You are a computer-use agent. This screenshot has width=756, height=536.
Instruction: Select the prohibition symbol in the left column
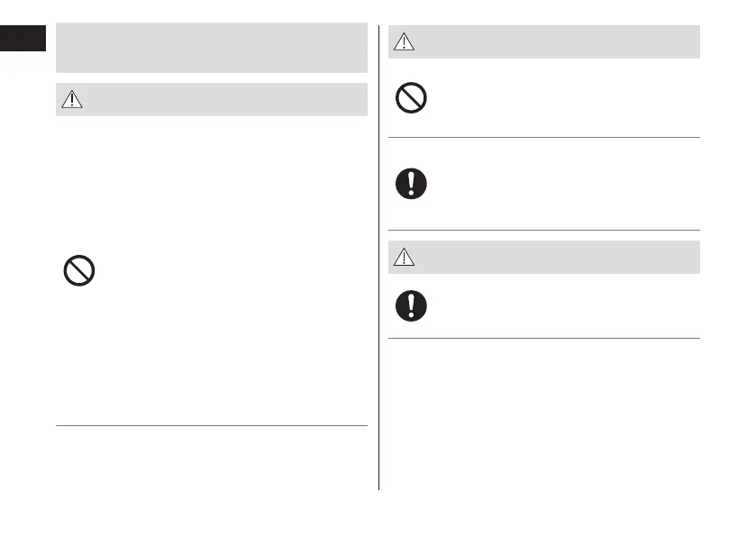click(x=79, y=271)
